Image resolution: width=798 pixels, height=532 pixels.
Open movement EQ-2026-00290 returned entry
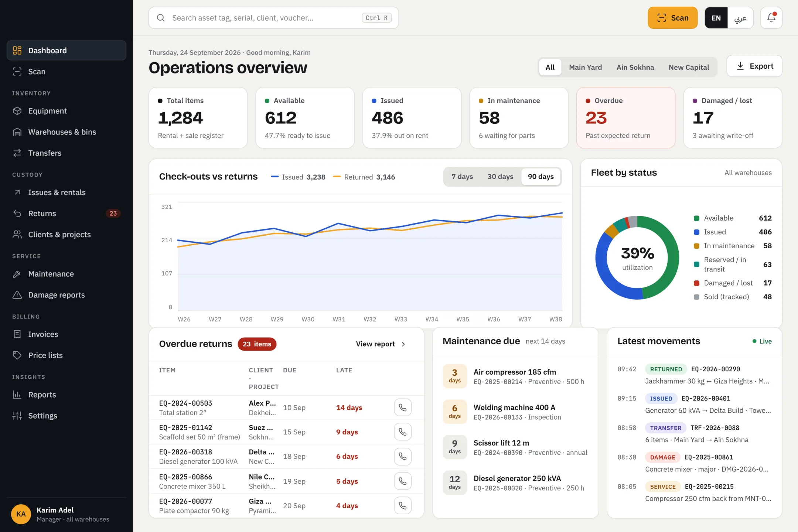tap(694, 375)
